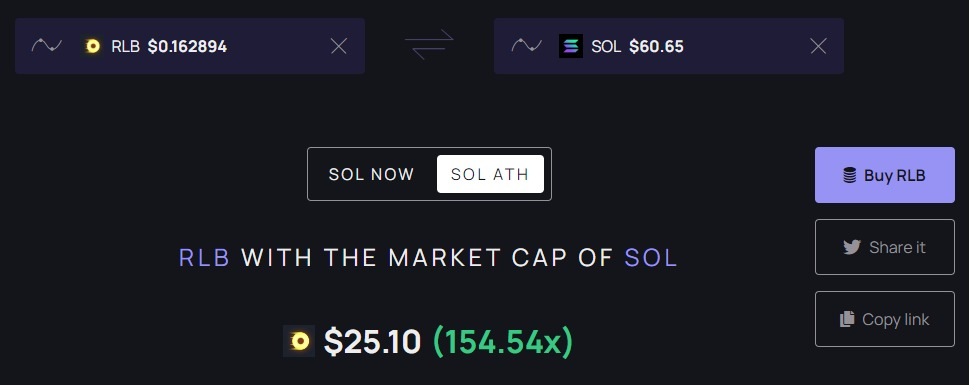Click the swap coins arrows icon

429,46
